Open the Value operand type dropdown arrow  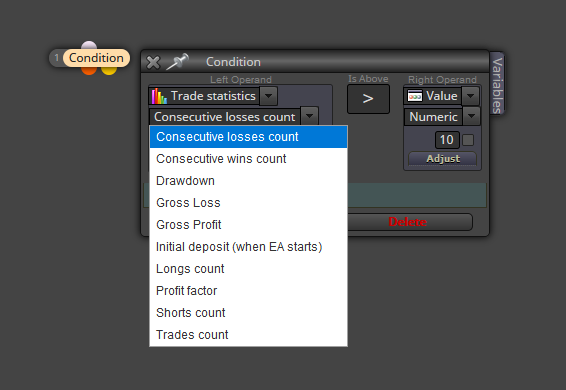470,96
